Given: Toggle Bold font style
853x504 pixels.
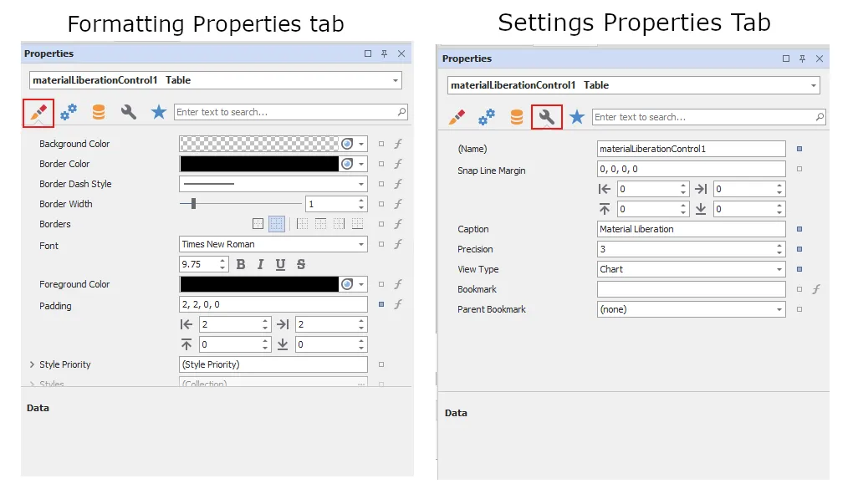Looking at the screenshot, I should [x=241, y=264].
